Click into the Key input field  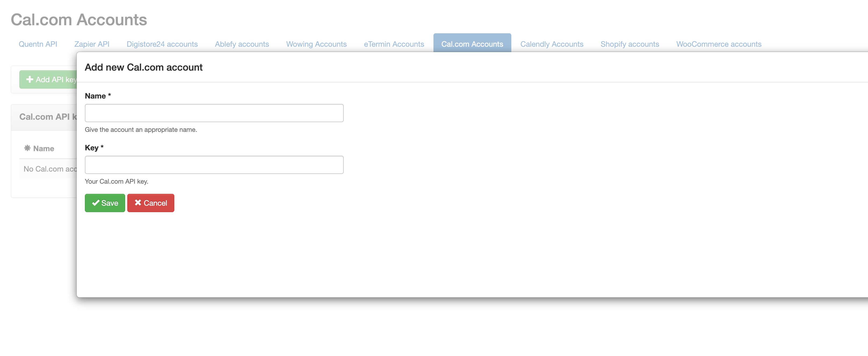214,165
